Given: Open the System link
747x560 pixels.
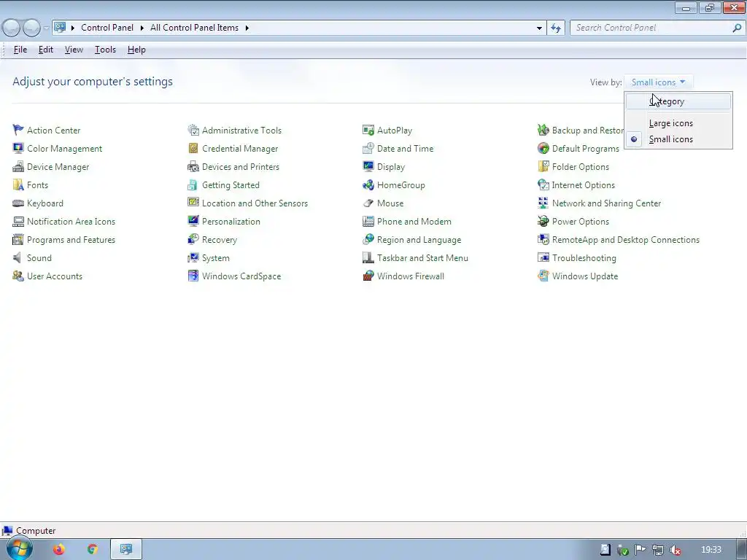Looking at the screenshot, I should [x=216, y=257].
